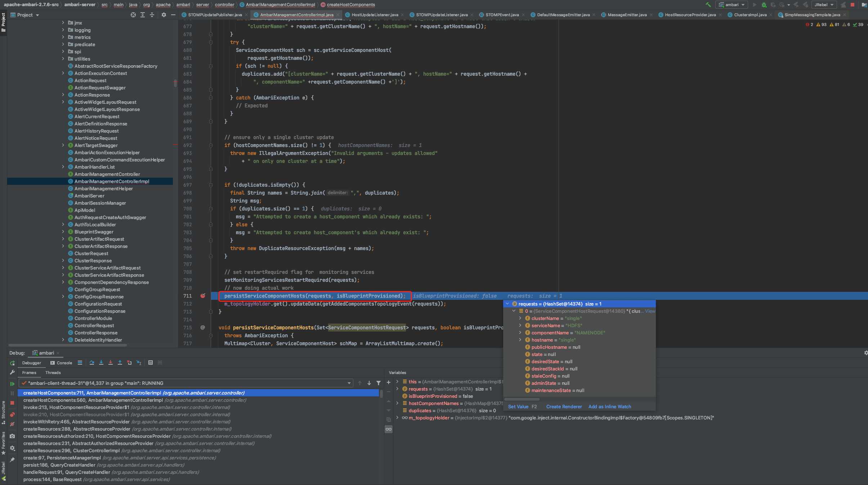Click Evaluate Expression calculator icon

(151, 362)
